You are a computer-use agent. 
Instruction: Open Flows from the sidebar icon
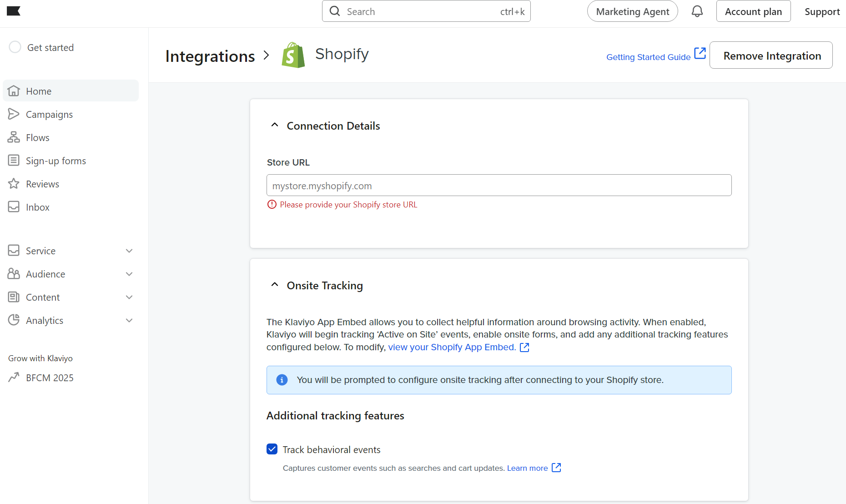(14, 137)
